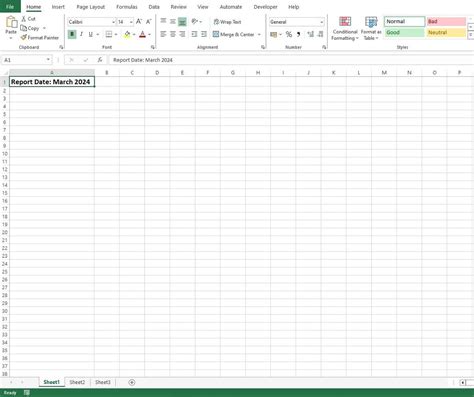This screenshot has width=474, height=397.
Task: Decrease decimal places
Action: point(320,34)
